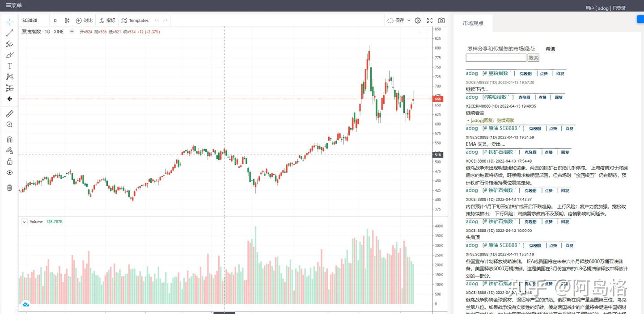Open the XABCD pattern tool
This screenshot has width=644, height=314.
point(10,76)
